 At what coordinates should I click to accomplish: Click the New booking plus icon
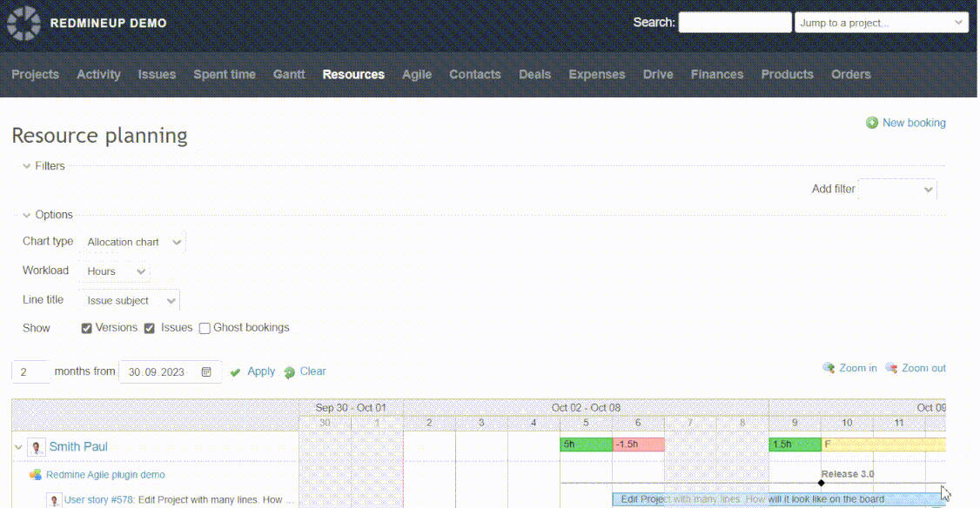pyautogui.click(x=871, y=124)
